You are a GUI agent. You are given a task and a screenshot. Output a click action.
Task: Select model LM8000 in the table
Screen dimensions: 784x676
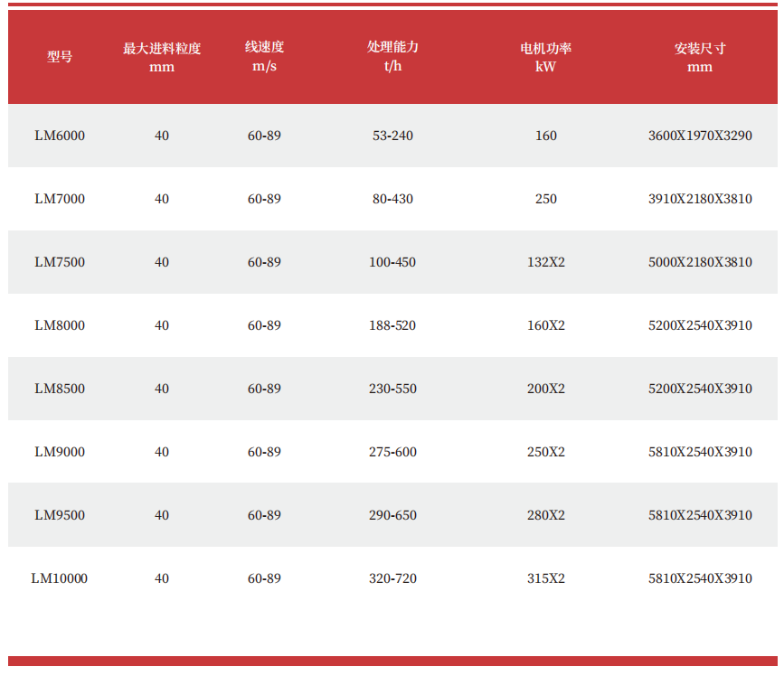coord(60,325)
